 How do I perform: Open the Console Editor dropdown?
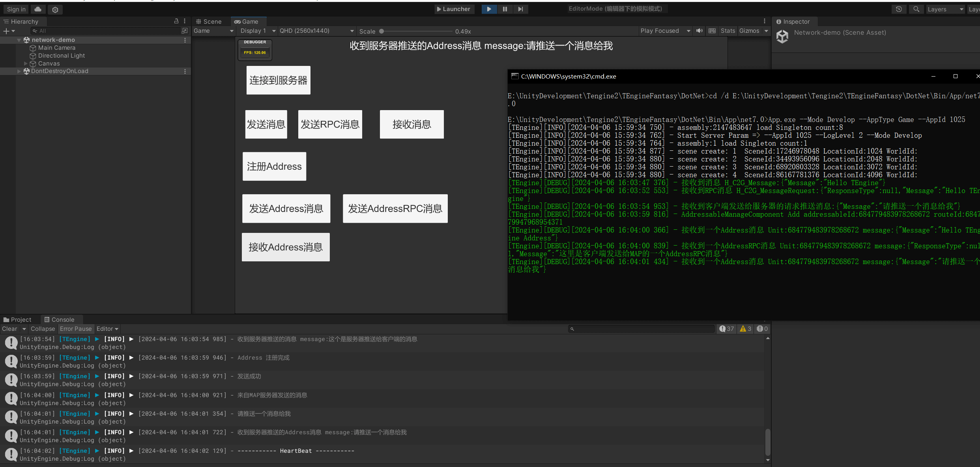tap(107, 329)
